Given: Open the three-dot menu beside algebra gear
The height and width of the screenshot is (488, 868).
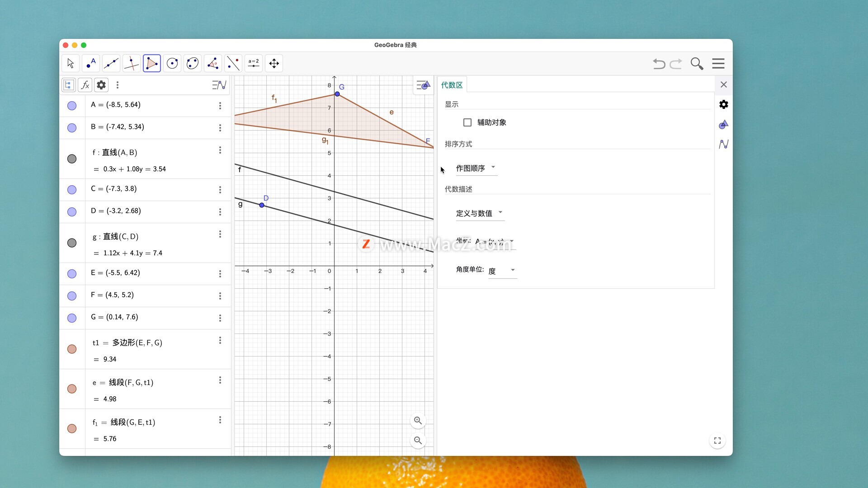Looking at the screenshot, I should coord(118,85).
